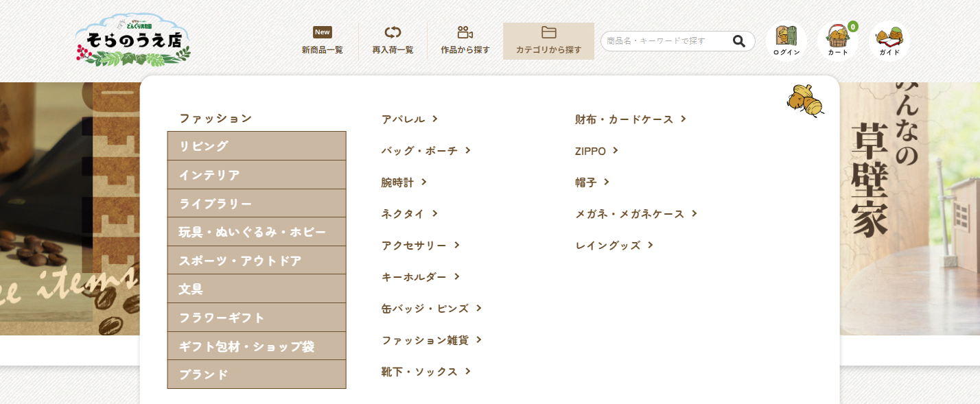980x404 pixels.
Task: Click the camera icon above 作品から探す
Action: click(465, 32)
